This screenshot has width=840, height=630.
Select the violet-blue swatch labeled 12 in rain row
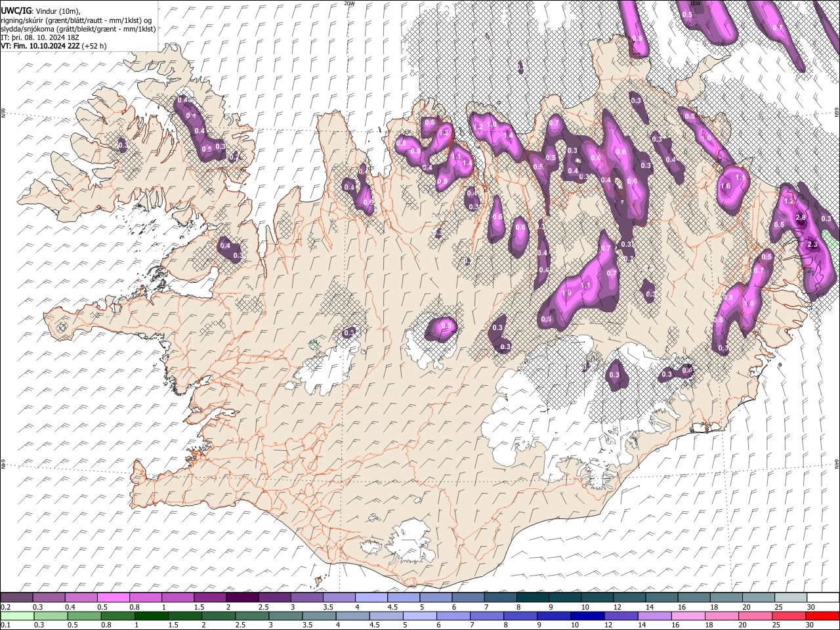pyautogui.click(x=621, y=616)
